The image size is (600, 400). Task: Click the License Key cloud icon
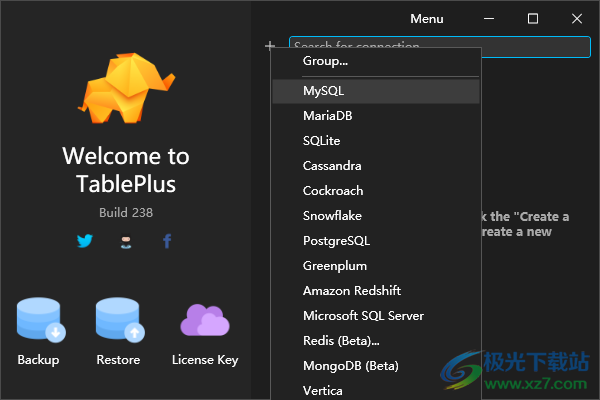click(205, 320)
